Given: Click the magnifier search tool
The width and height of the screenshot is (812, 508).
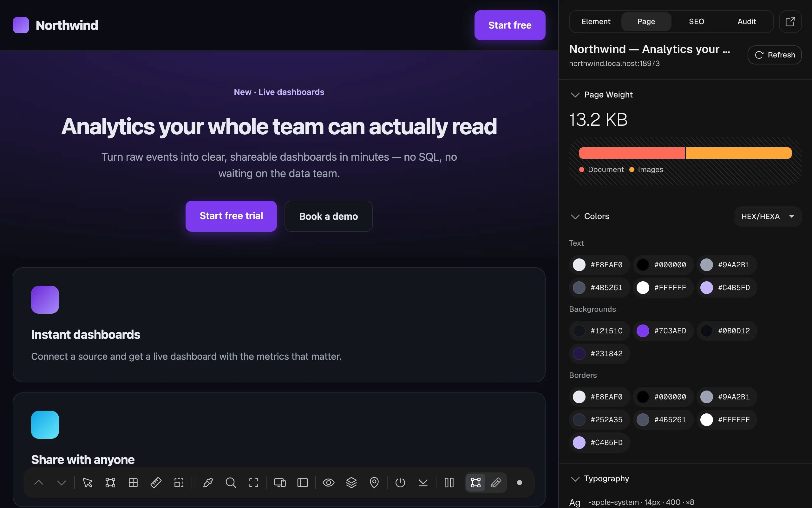Looking at the screenshot, I should (231, 483).
